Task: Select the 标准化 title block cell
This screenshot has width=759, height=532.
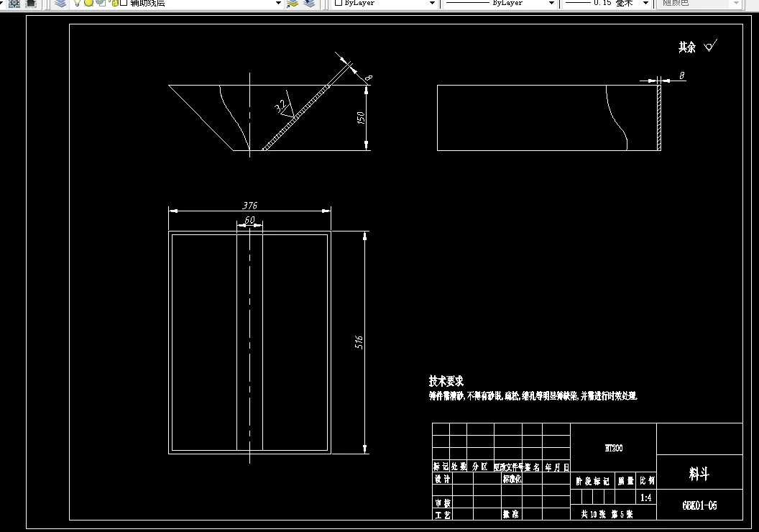Action: click(x=512, y=479)
